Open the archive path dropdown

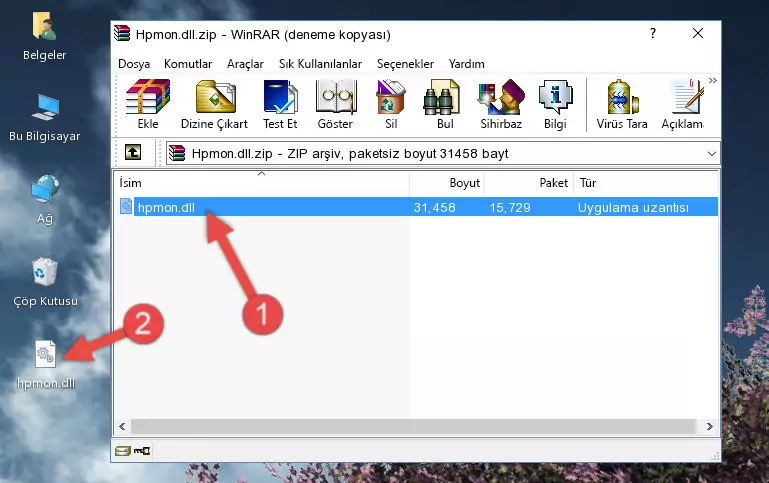pos(712,153)
